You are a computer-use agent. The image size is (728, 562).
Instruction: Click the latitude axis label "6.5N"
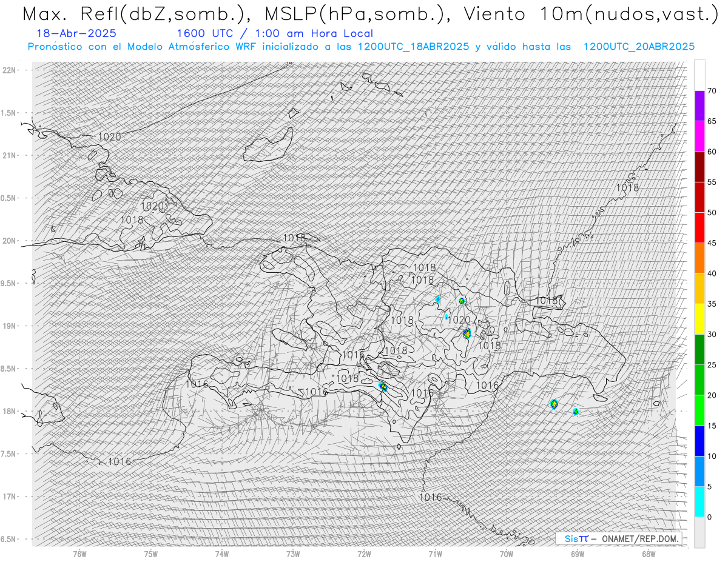(9, 539)
